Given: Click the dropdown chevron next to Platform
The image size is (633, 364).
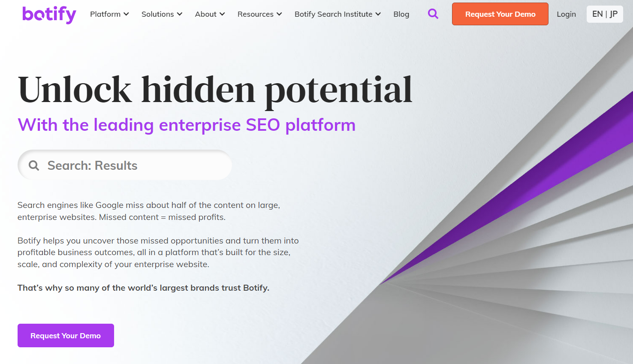Looking at the screenshot, I should (127, 14).
